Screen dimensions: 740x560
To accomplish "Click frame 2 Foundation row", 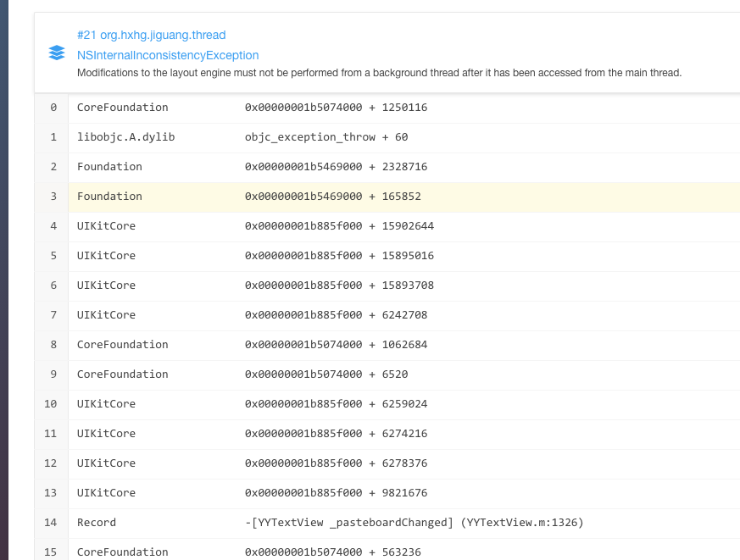I will (x=109, y=167).
